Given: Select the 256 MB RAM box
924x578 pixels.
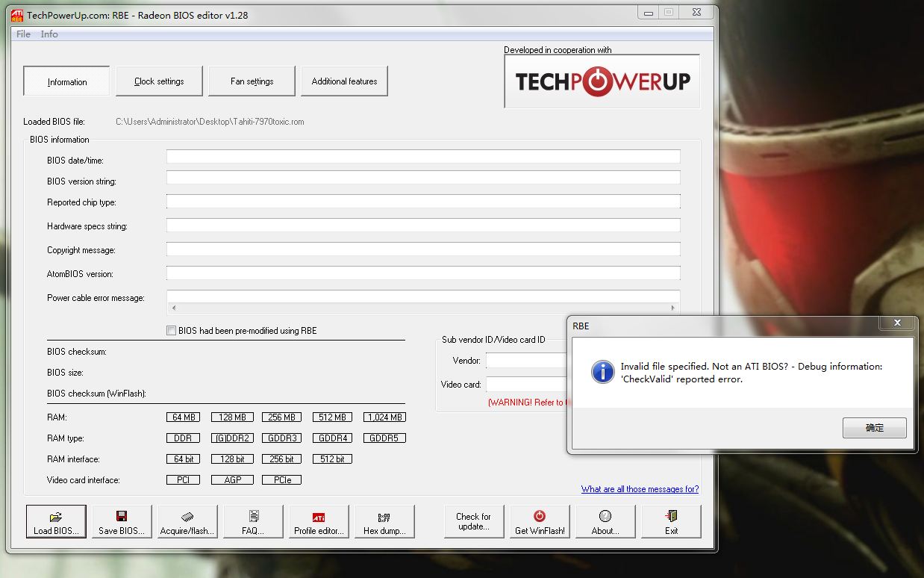Looking at the screenshot, I should pos(282,417).
